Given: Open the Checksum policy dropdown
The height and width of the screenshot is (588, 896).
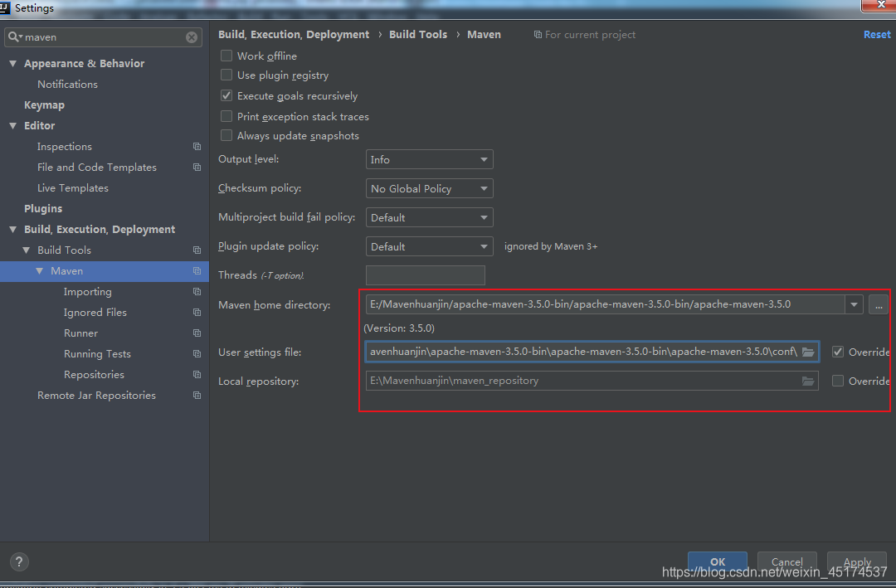Looking at the screenshot, I should (429, 188).
